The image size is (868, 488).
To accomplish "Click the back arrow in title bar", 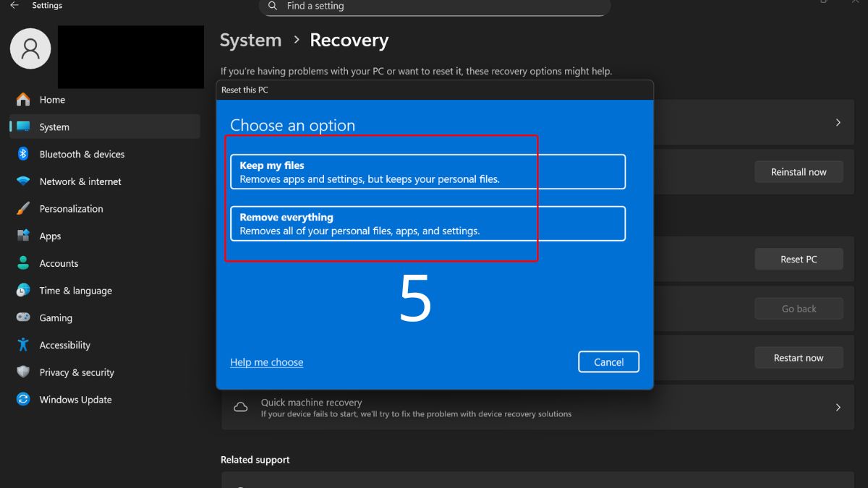I will [14, 6].
